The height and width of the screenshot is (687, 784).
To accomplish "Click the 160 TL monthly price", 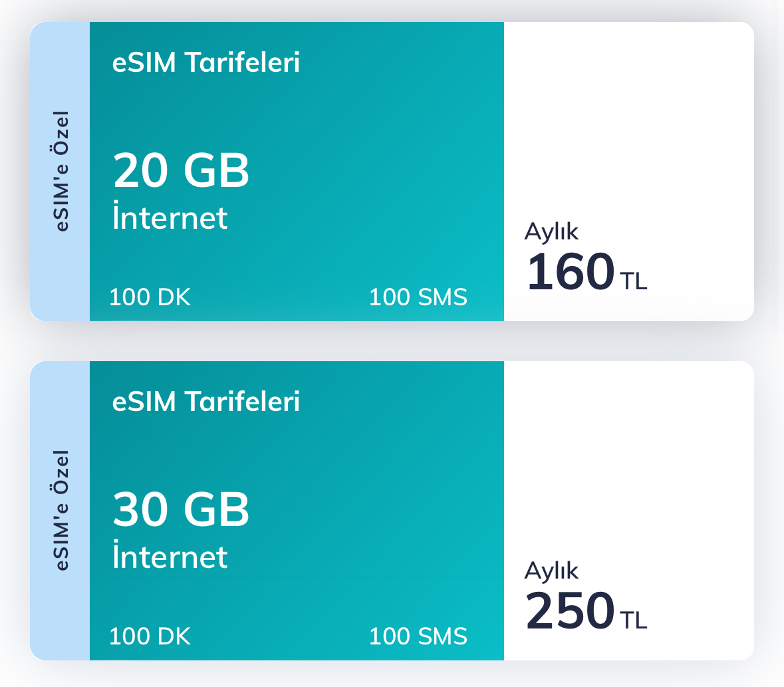I will coord(587,271).
